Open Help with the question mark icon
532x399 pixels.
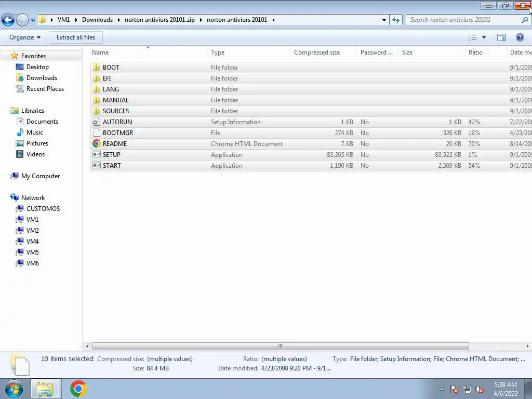(x=520, y=37)
